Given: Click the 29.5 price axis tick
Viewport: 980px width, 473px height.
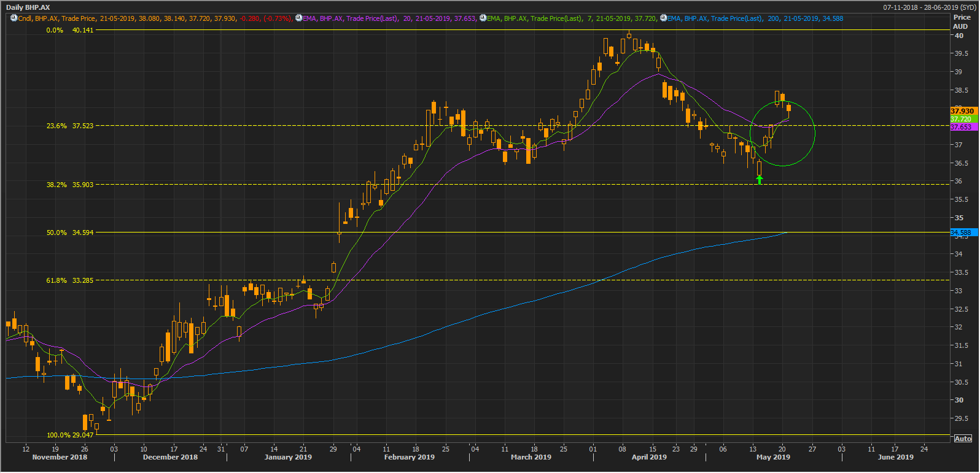Looking at the screenshot, I should pos(962,418).
